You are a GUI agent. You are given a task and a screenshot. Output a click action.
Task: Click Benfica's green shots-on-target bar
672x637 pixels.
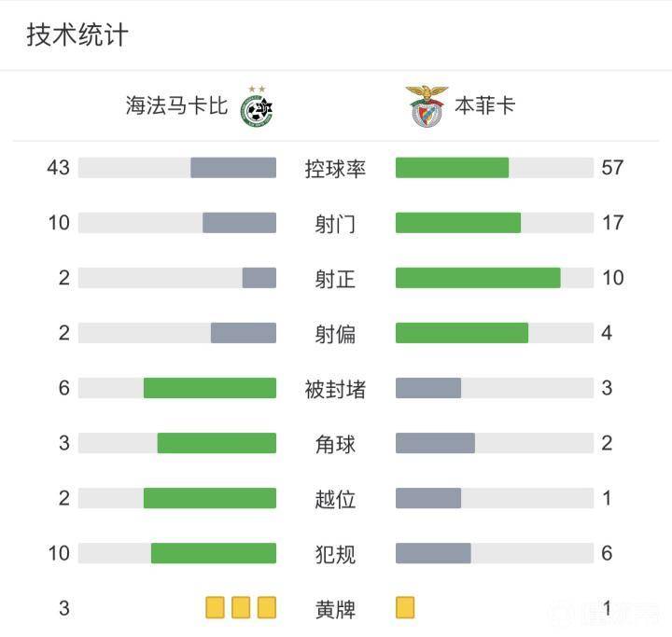click(x=478, y=278)
